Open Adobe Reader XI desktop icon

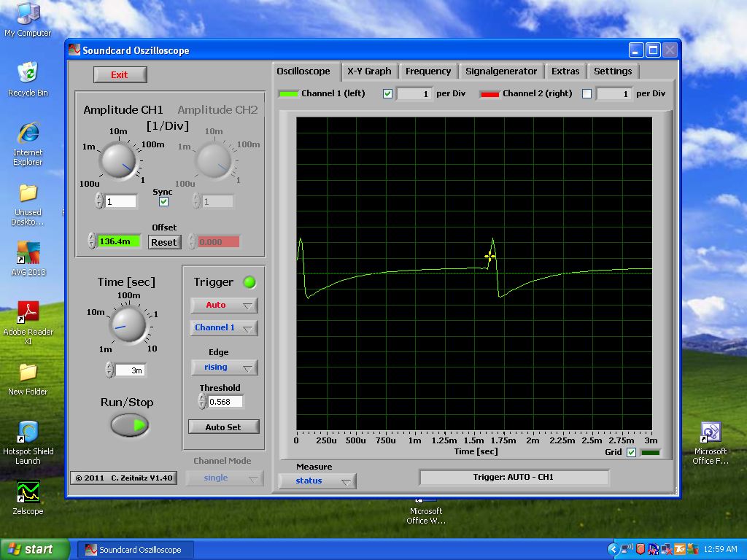28,313
